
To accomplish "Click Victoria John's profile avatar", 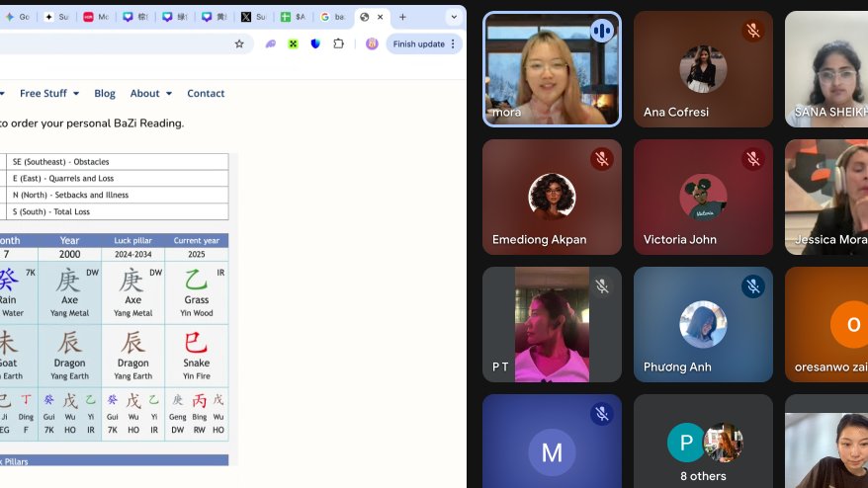I will point(703,197).
